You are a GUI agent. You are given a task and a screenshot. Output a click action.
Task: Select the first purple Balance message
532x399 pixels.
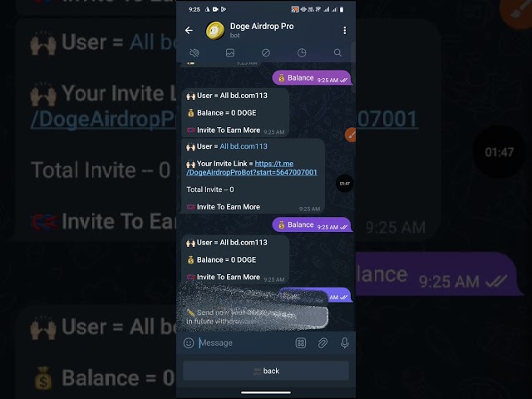312,78
